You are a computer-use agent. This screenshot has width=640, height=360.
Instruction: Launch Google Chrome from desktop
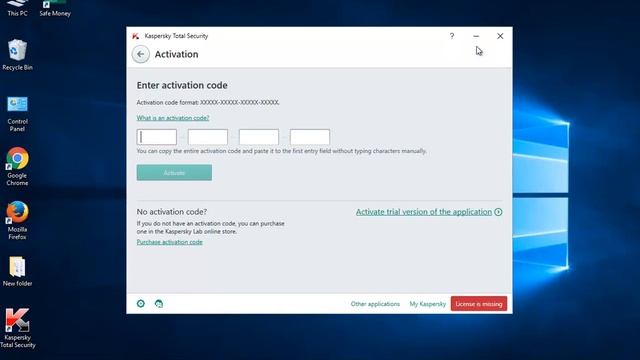[x=17, y=167]
